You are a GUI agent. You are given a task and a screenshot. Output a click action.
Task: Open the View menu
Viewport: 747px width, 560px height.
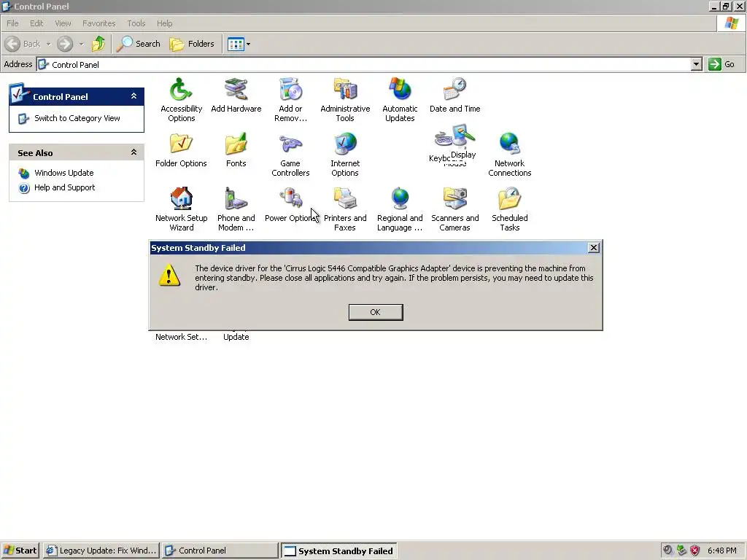(63, 23)
